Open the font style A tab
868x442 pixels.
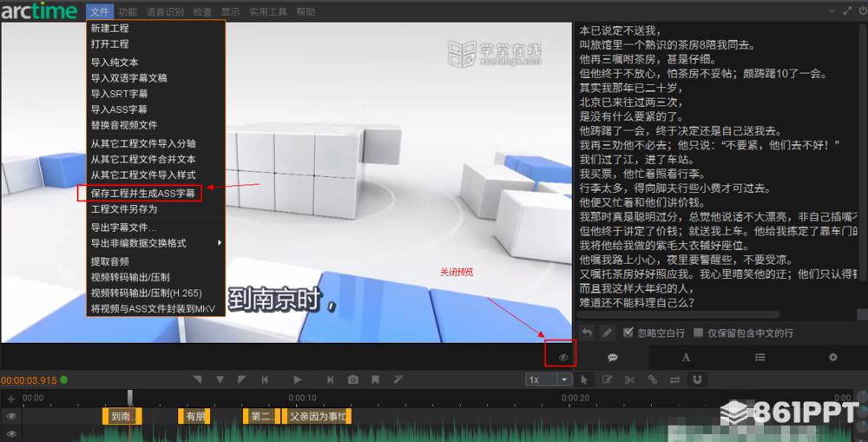click(686, 357)
